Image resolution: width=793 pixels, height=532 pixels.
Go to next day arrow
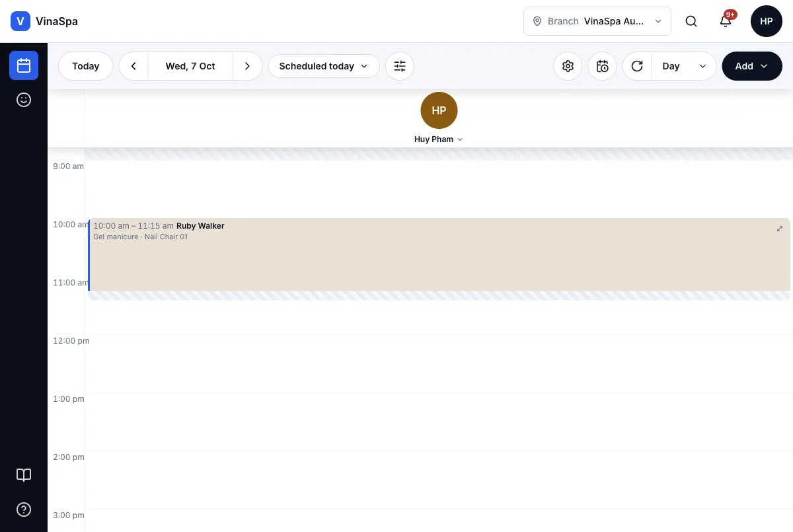(x=247, y=66)
